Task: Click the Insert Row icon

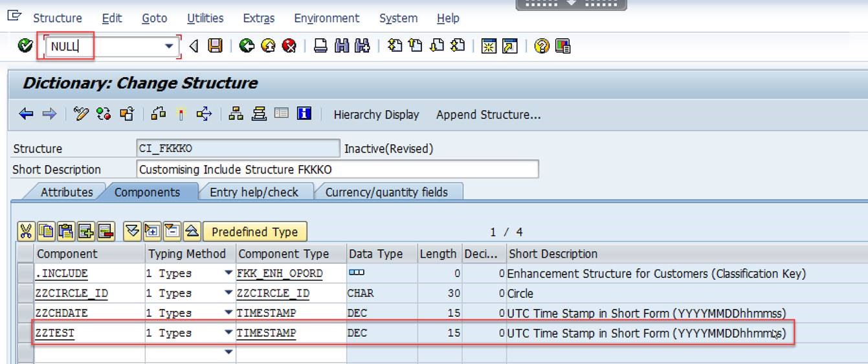Action: coord(85,231)
